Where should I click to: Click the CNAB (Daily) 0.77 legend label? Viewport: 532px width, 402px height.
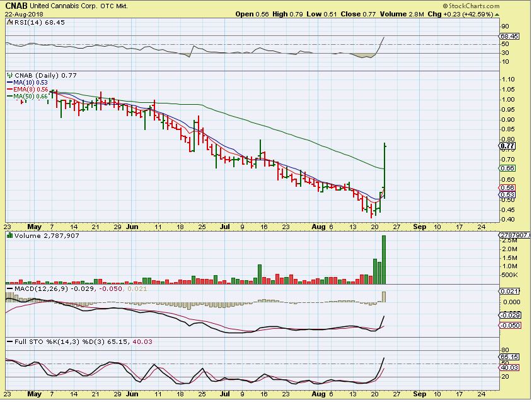pos(45,76)
